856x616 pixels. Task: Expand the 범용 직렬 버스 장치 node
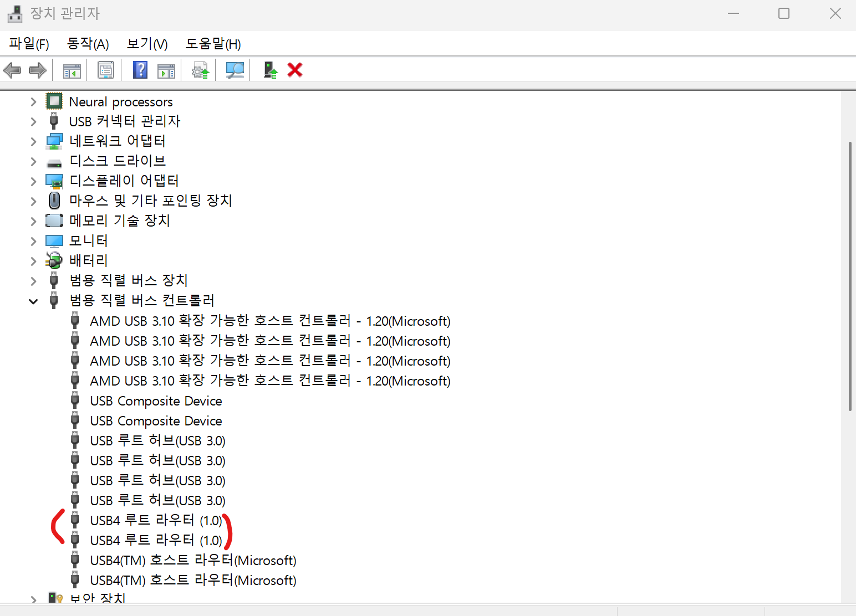[33, 281]
